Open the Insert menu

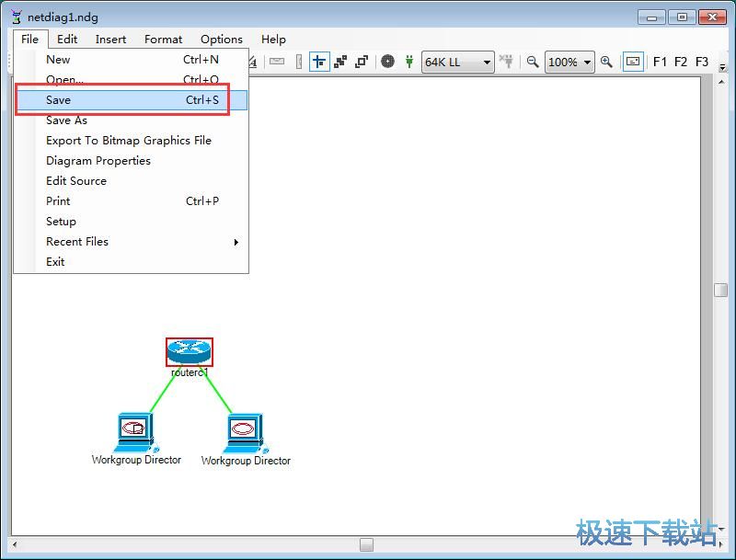pos(110,39)
